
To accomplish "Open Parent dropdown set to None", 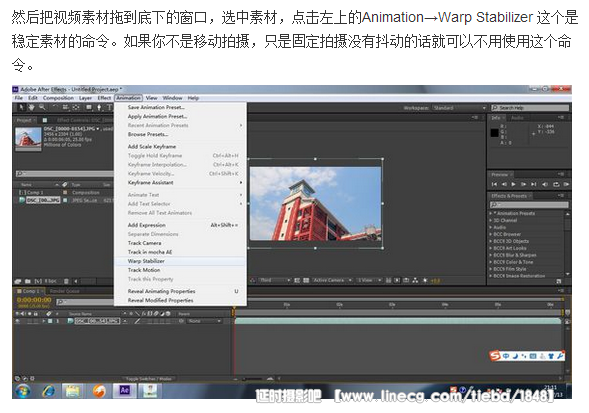I will pyautogui.click(x=204, y=321).
